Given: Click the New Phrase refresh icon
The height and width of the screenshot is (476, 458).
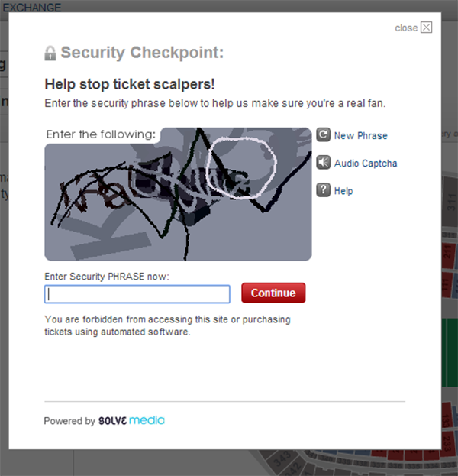Looking at the screenshot, I should click(324, 134).
